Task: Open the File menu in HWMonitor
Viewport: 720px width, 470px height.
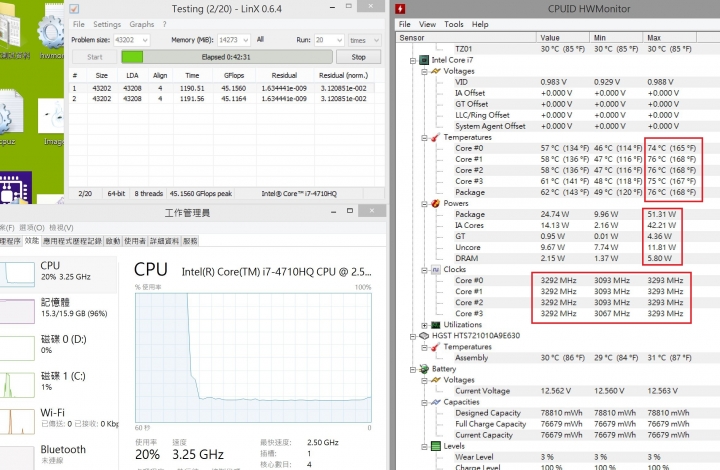Action: (x=405, y=24)
